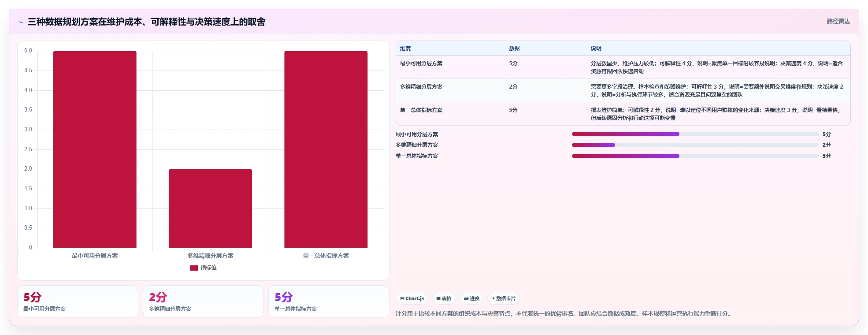Click progress list label 单一总体指标方案
This screenshot has width=868, height=335.
click(417, 156)
